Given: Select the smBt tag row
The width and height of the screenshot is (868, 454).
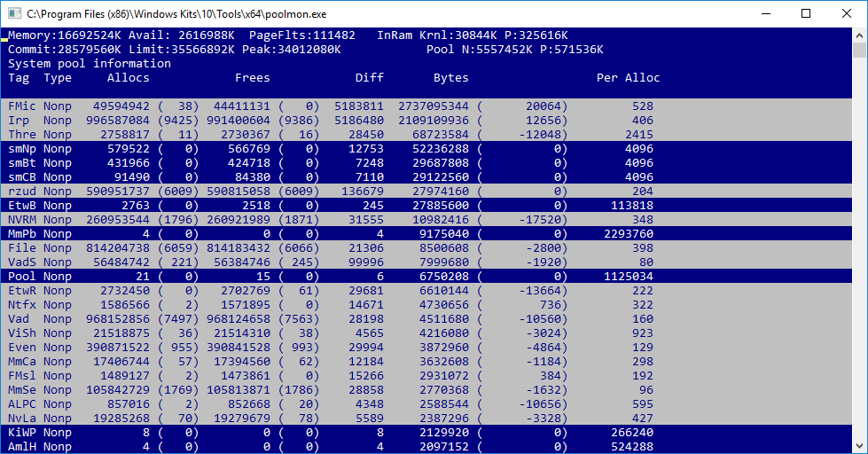Looking at the screenshot, I should (426, 163).
